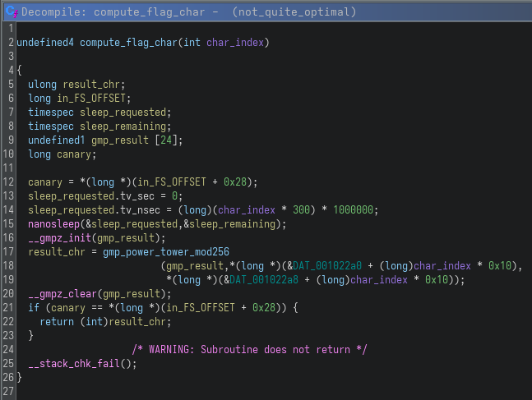Click 0x10 constant on line 19
Image resolution: width=532 pixels, height=400 pixels.
pyautogui.click(x=437, y=280)
